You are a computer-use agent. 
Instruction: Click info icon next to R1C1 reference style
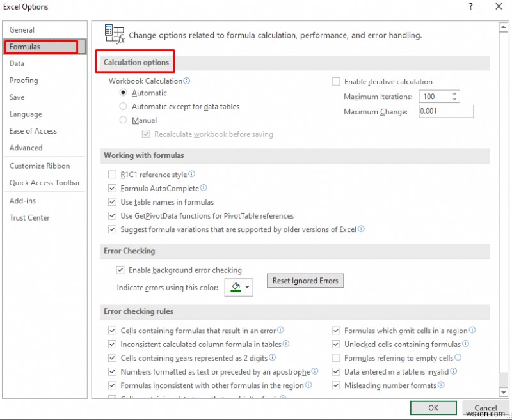191,174
